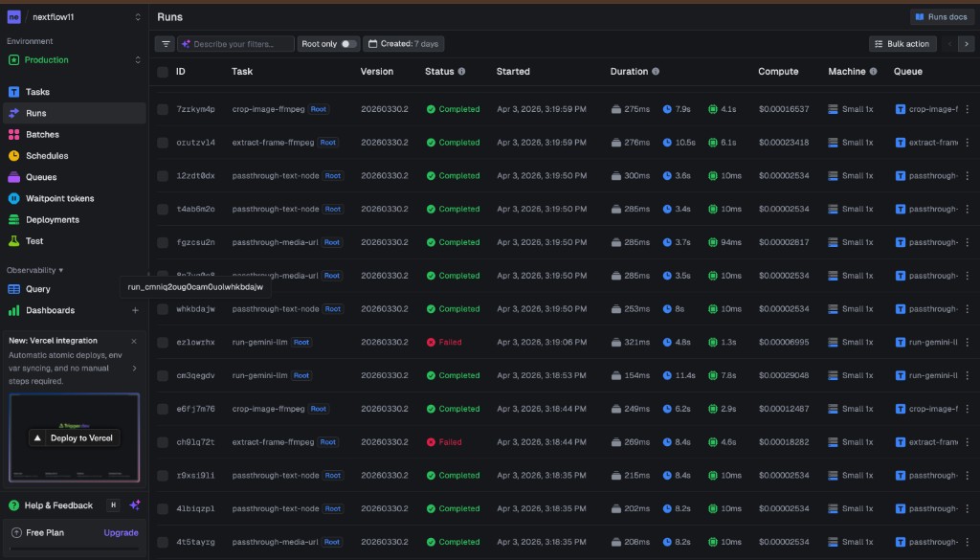Viewport: 980px width, 560px height.
Task: Open row menu for run ch9lq72t
Action: 967,442
